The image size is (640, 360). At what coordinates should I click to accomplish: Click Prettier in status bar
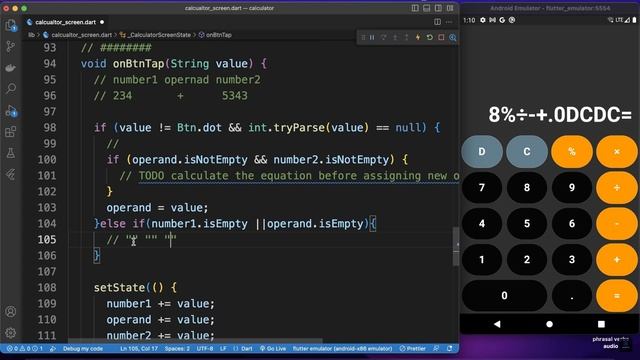[x=413, y=349]
